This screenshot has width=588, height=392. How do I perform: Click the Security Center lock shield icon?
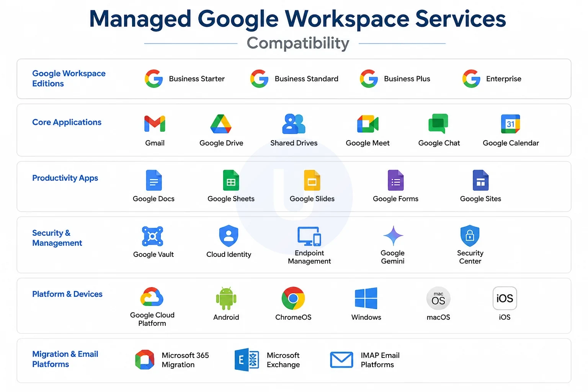[470, 236]
